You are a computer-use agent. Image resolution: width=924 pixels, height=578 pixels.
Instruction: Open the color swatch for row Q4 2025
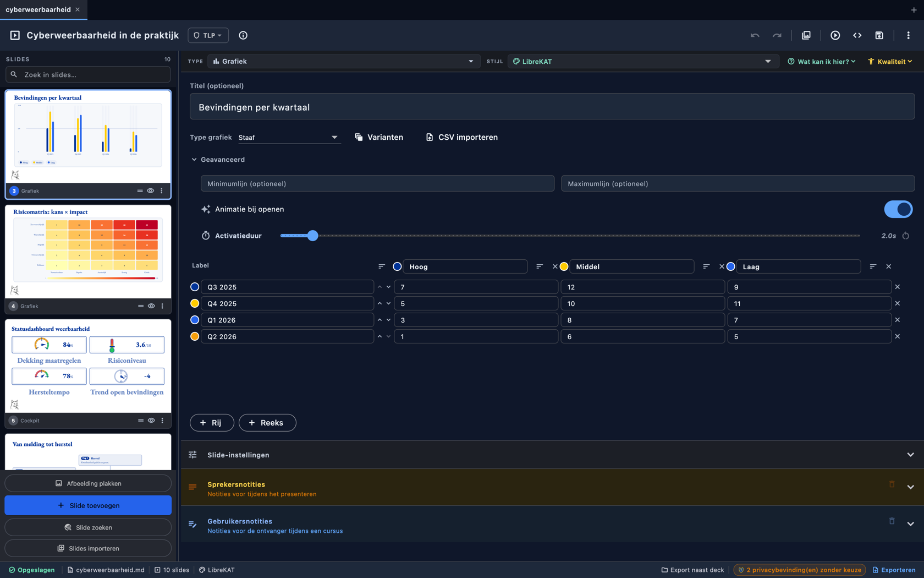tap(195, 303)
